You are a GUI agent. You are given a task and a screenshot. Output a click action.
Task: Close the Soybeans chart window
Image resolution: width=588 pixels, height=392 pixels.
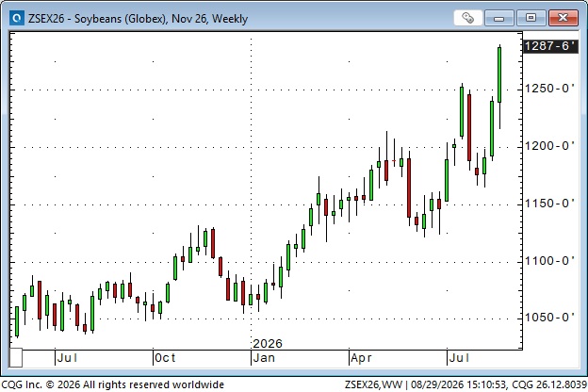tap(563, 18)
